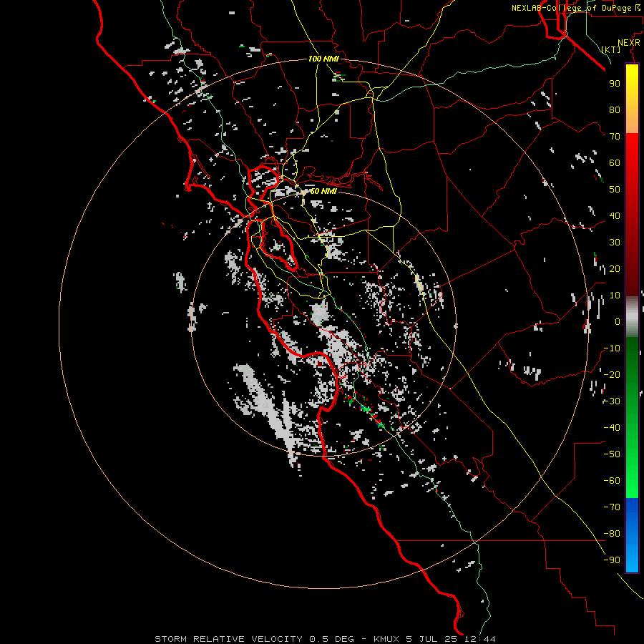Screen dimensions: 644x644
Task: Select the -10 value on velocity scale
Action: (x=612, y=348)
